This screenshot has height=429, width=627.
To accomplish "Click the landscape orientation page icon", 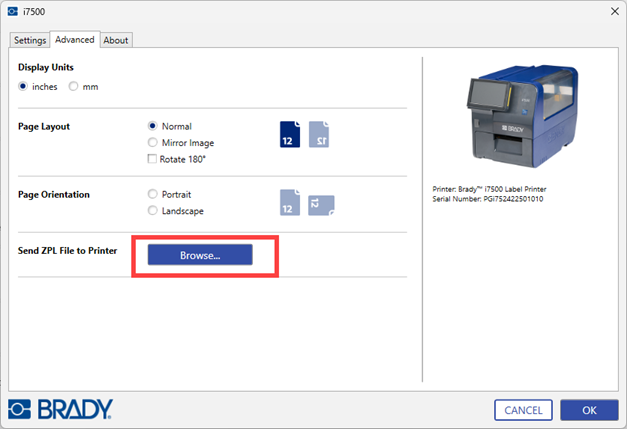I will click(x=321, y=206).
